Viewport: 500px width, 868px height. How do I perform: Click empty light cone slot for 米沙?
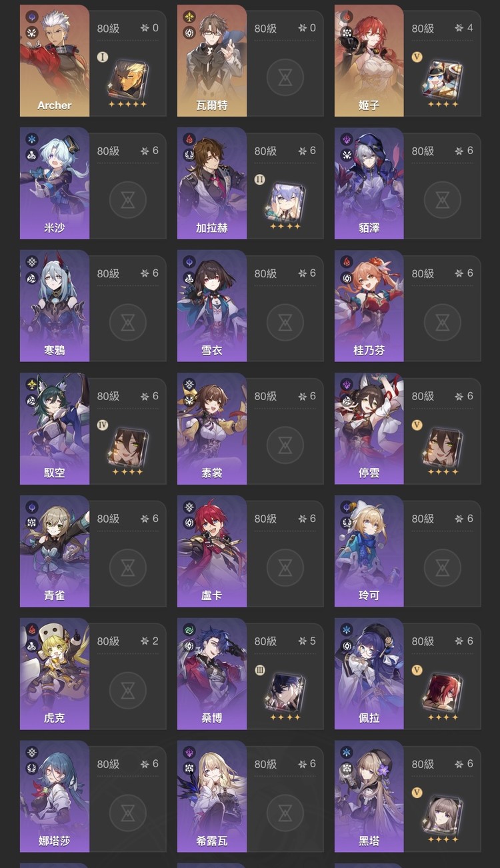coord(127,201)
